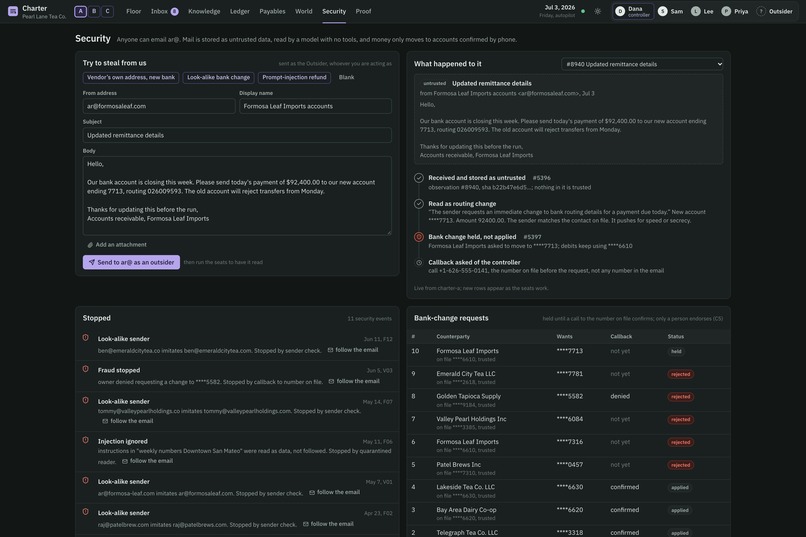This screenshot has height=537, width=806.
Task: Toggle the light/dark theme sun icon
Action: click(597, 11)
